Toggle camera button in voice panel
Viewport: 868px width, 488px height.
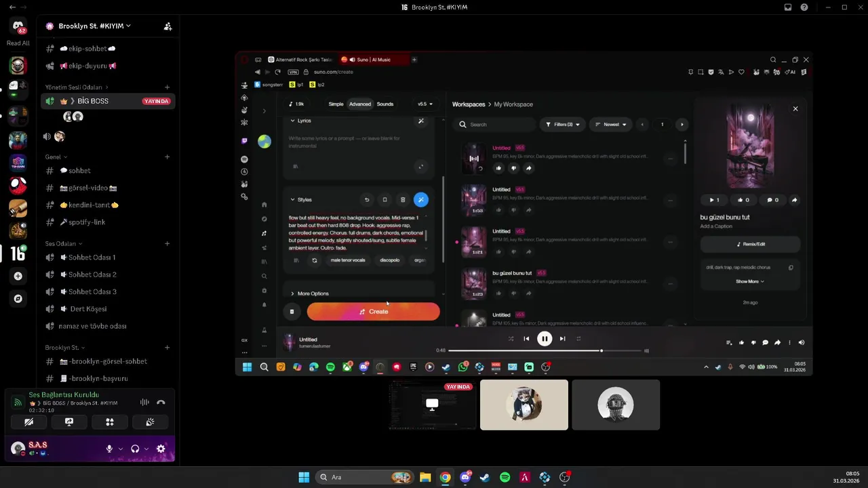click(28, 422)
